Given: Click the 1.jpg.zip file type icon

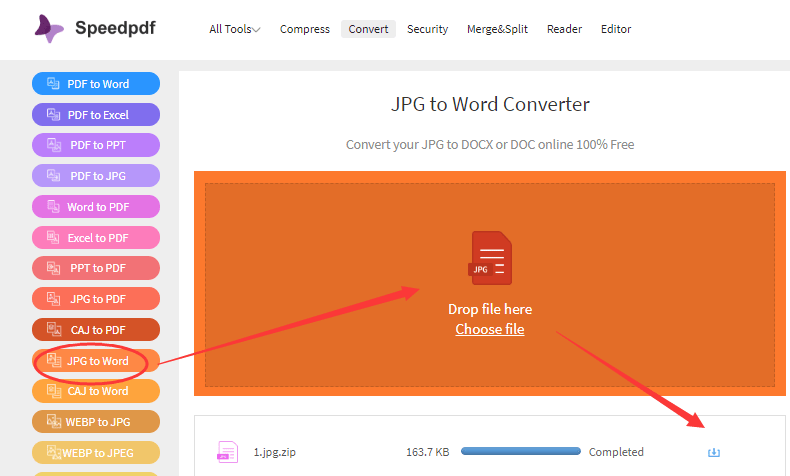Looking at the screenshot, I should 227,452.
